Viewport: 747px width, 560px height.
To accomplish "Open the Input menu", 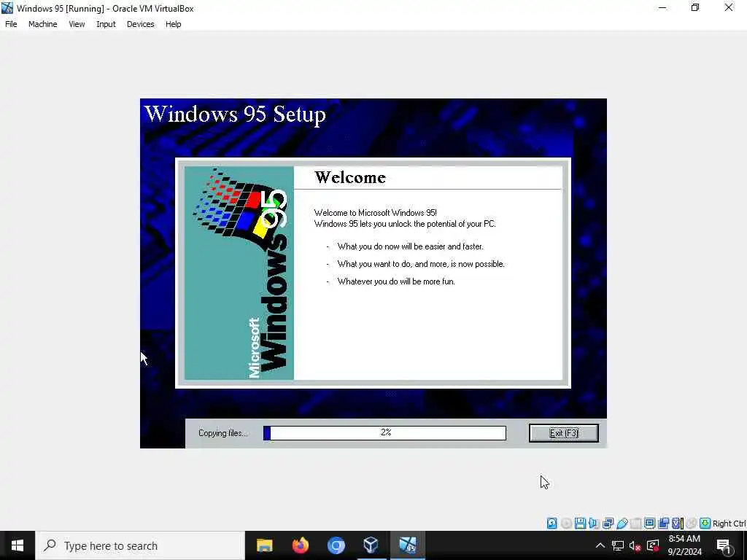I will click(106, 24).
